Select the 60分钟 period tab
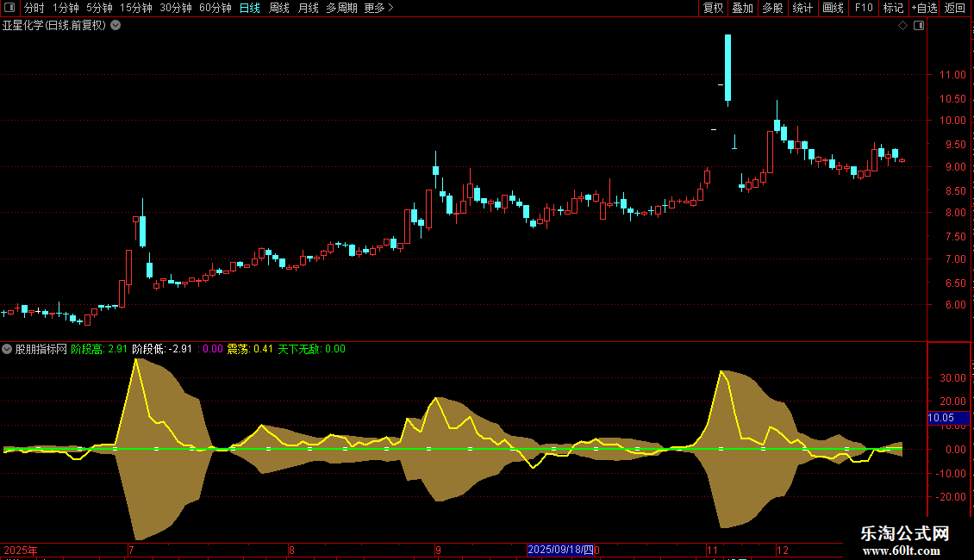Screen dimensions: 974x560 (215, 8)
